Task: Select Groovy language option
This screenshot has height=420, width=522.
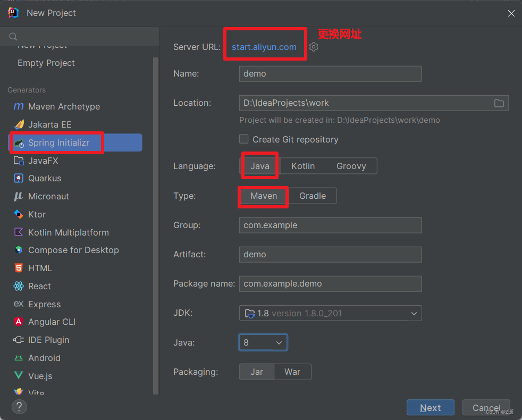Action: (x=351, y=166)
